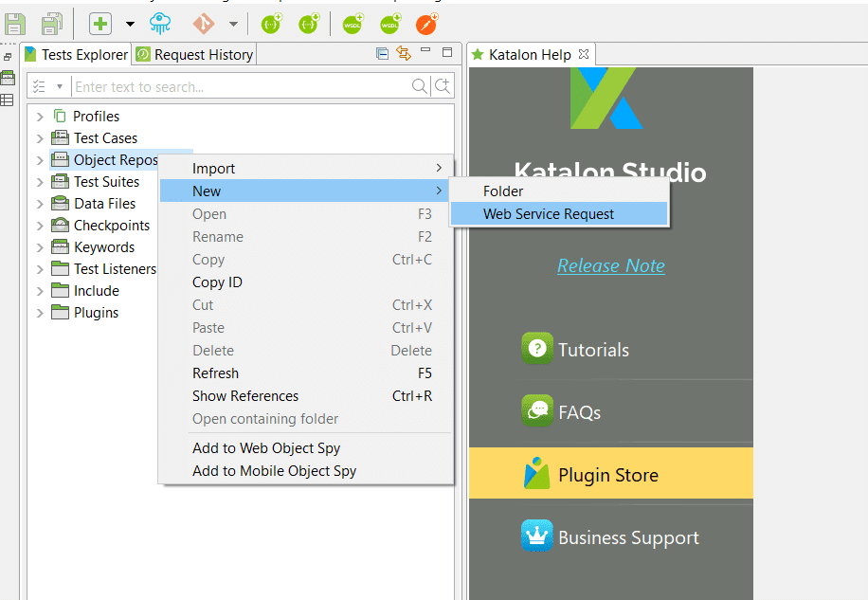This screenshot has height=600, width=868.
Task: Close the Katalon Help tab
Action: click(584, 54)
